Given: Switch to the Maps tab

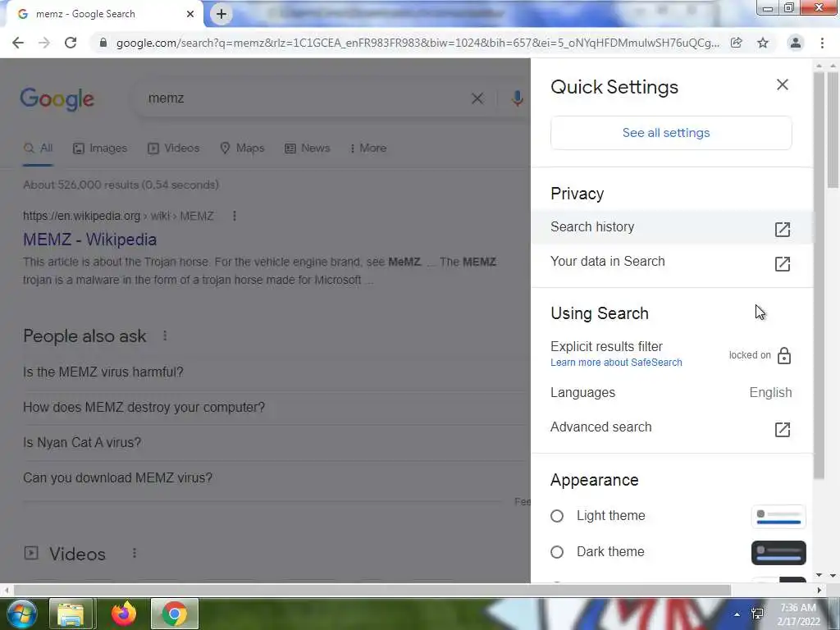Looking at the screenshot, I should tap(242, 148).
